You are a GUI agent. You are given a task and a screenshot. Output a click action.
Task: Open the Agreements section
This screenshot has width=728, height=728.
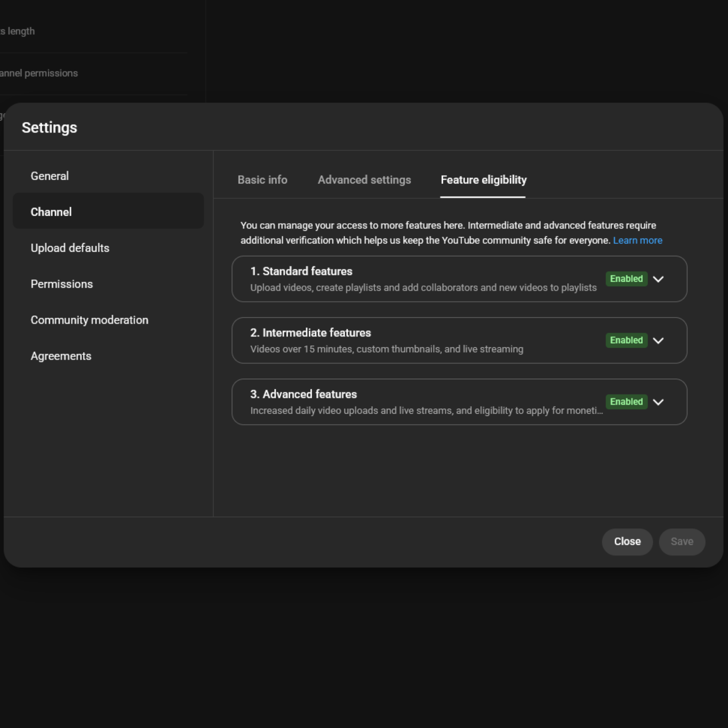pos(61,356)
